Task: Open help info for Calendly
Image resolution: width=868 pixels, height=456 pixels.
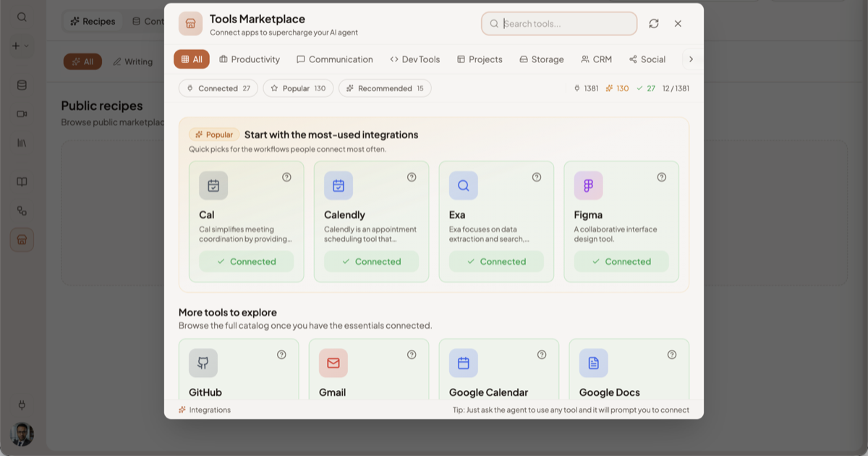Action: coord(412,177)
